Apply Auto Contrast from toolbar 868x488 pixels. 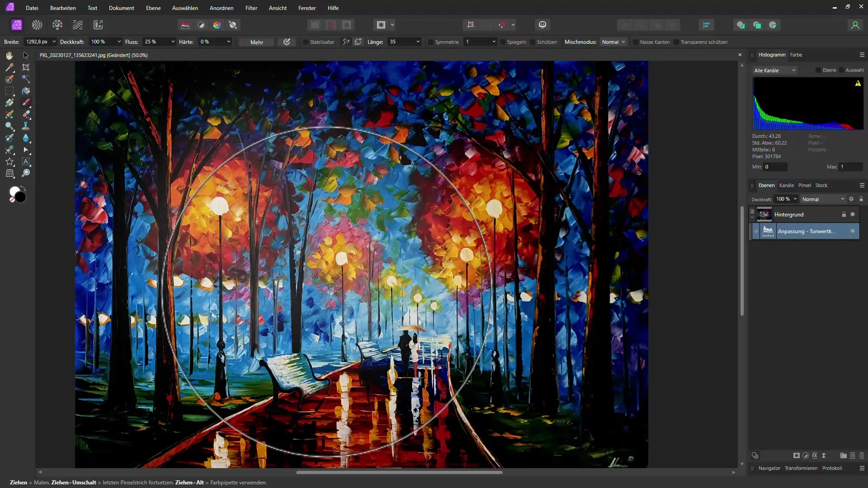[201, 25]
